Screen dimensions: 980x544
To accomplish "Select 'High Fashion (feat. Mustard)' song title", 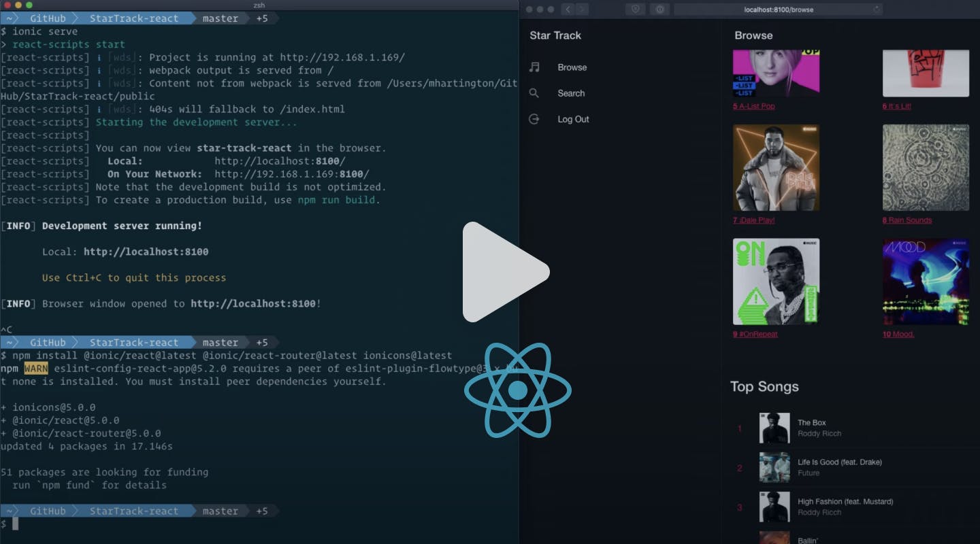I will (x=845, y=502).
